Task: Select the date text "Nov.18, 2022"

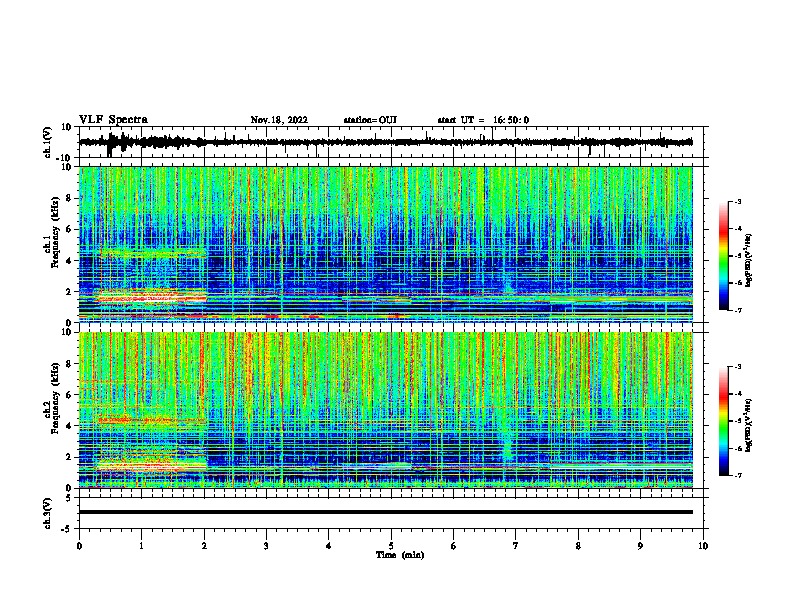Action: tap(279, 120)
